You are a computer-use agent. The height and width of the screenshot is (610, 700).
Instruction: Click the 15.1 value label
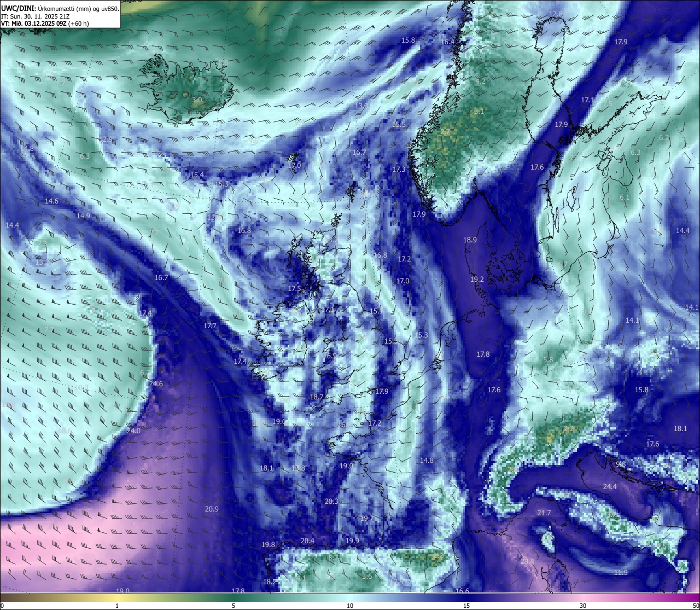point(376,311)
